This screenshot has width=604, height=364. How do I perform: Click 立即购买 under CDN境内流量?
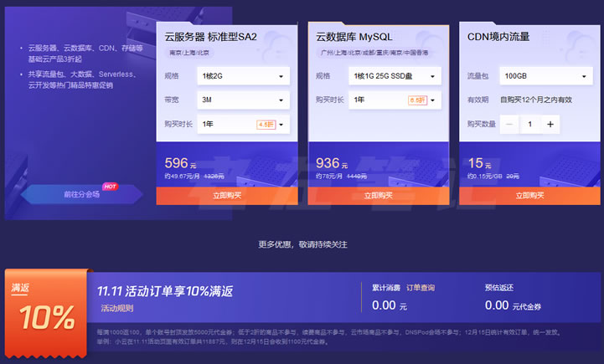529,196
